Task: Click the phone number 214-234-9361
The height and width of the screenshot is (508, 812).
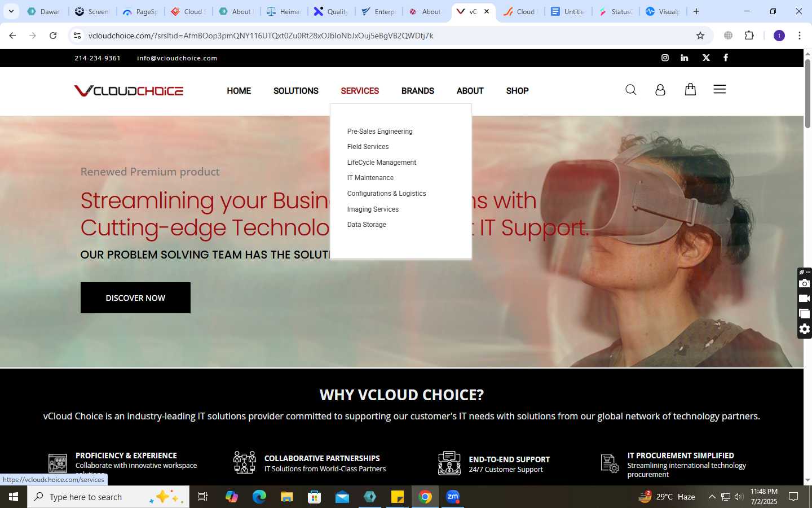Action: pos(98,58)
